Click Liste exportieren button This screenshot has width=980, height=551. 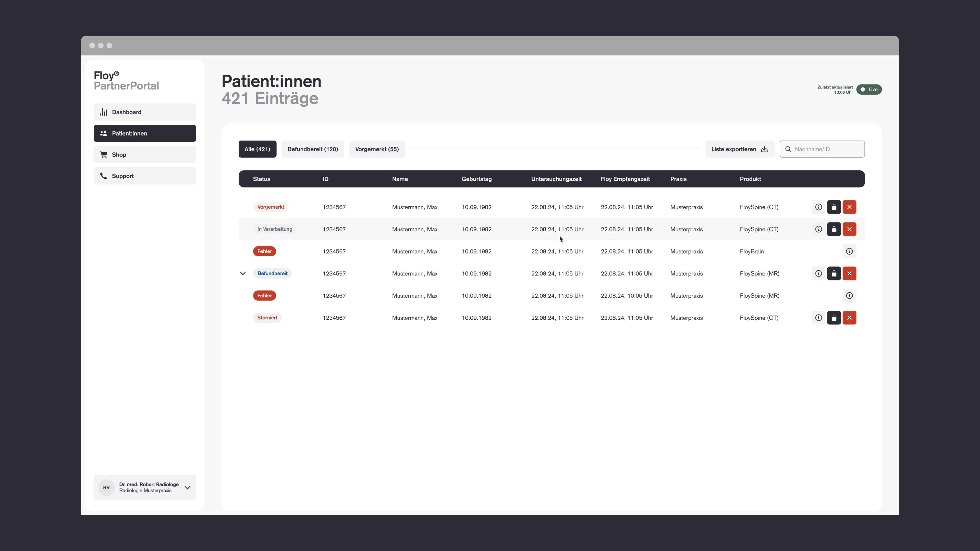739,149
